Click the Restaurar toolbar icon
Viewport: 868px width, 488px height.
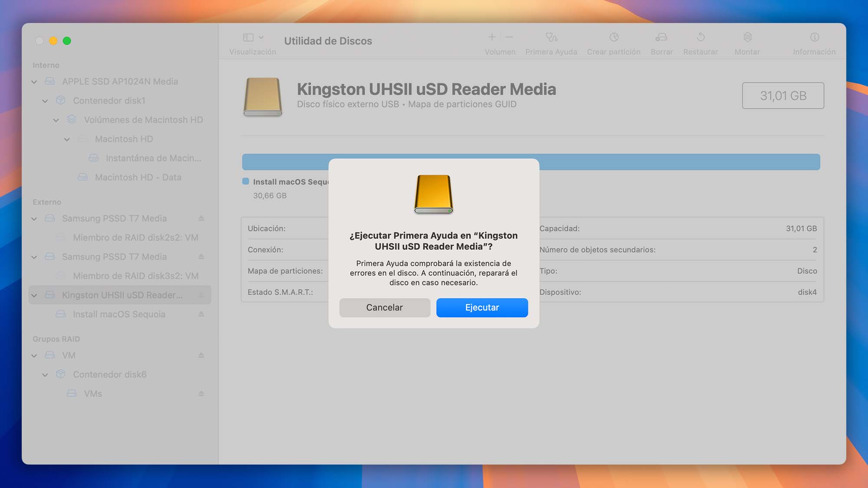click(700, 37)
